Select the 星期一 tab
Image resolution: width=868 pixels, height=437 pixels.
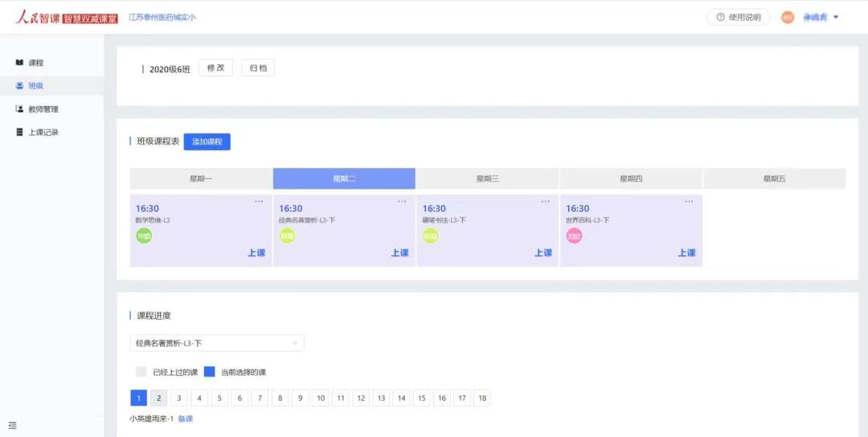pos(201,178)
